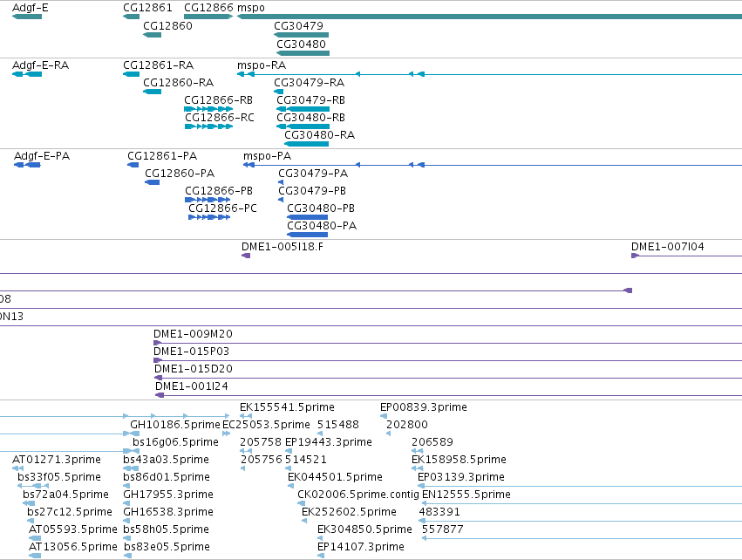
Task: Click the CG30479-RB transcript
Action: 303,109
